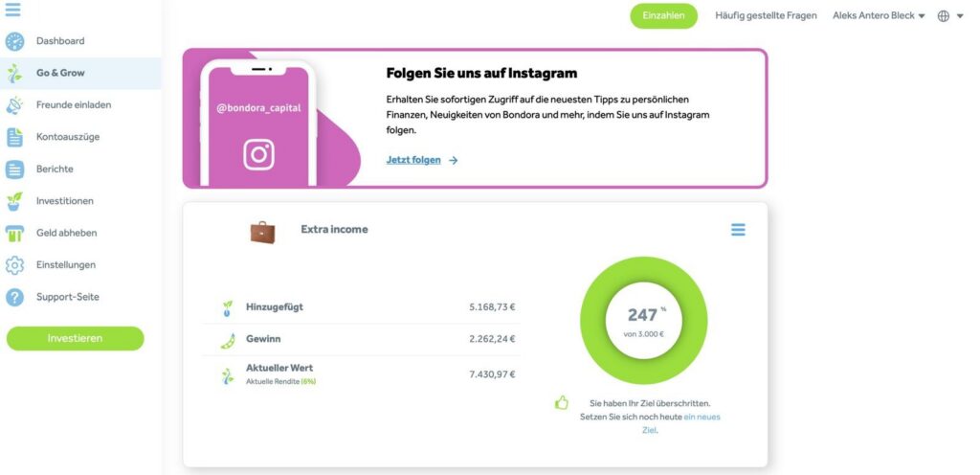This screenshot has height=475, width=980.
Task: Click the Support-Seite question mark icon
Action: (x=15, y=297)
